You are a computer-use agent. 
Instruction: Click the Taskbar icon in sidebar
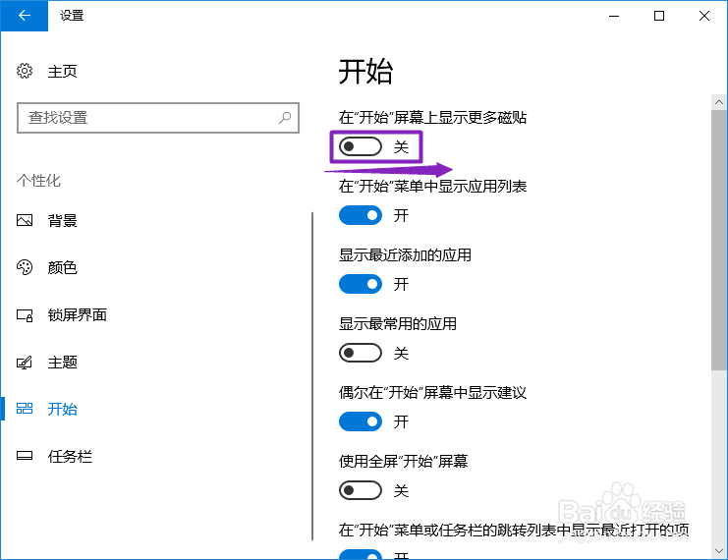(25, 456)
